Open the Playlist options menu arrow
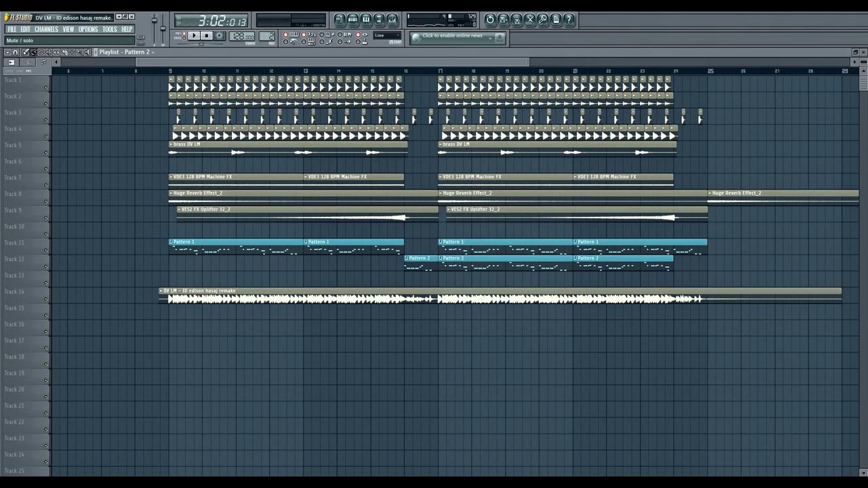This screenshot has width=868, height=488. [x=7, y=52]
